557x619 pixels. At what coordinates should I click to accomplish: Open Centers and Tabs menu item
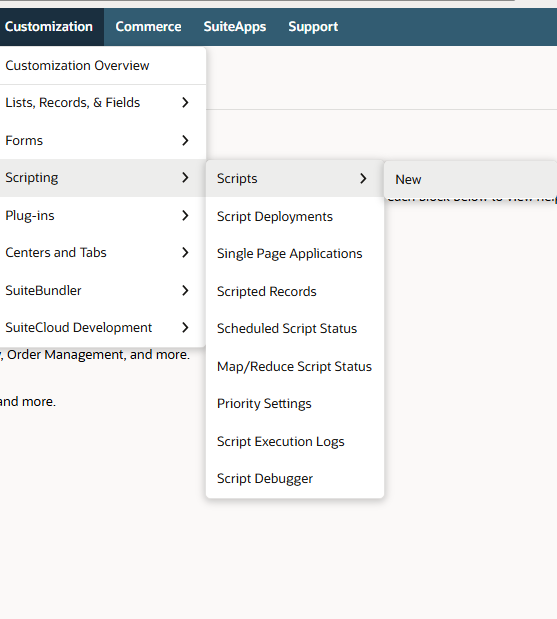(103, 253)
